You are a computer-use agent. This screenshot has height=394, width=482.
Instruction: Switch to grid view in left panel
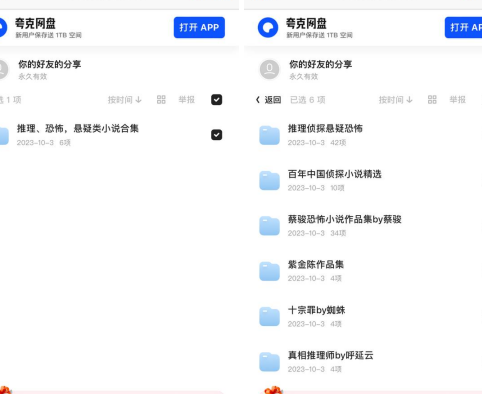point(161,100)
